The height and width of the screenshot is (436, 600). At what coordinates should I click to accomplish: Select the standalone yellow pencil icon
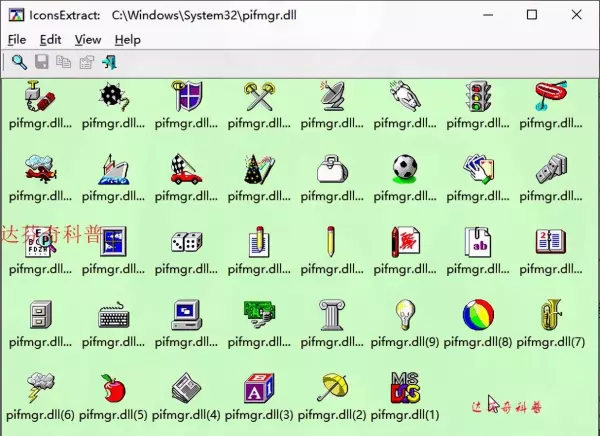pos(331,242)
